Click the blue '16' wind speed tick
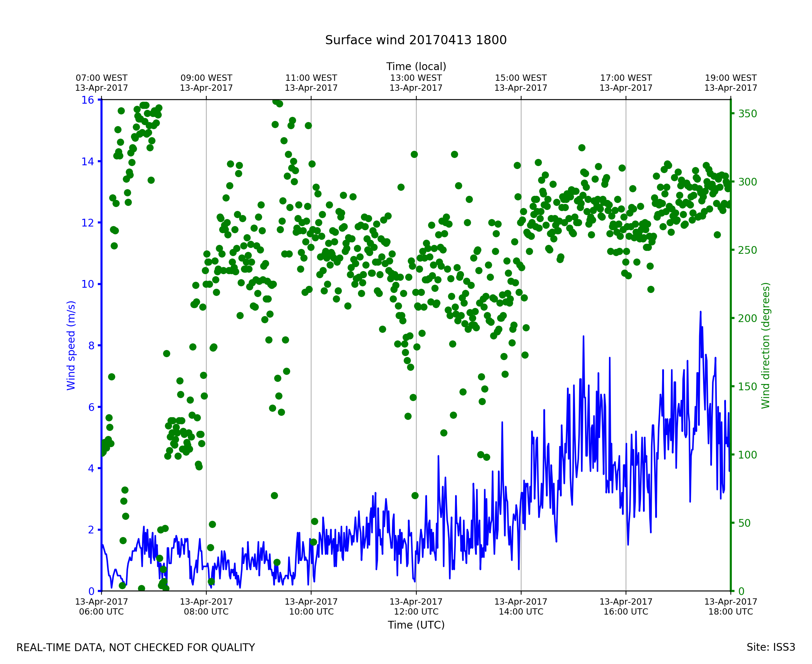Image resolution: width=812 pixels, height=664 pixels. click(87, 100)
